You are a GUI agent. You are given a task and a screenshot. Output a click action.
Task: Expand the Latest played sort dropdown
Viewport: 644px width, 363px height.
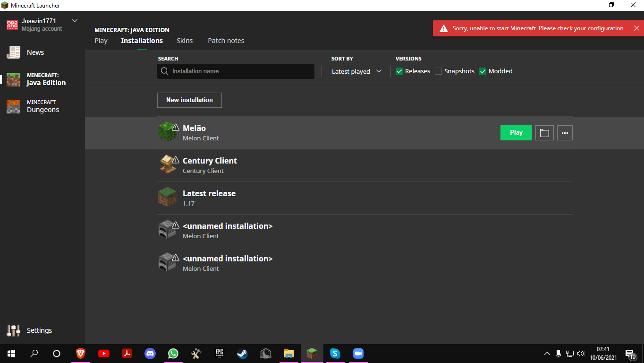point(356,71)
